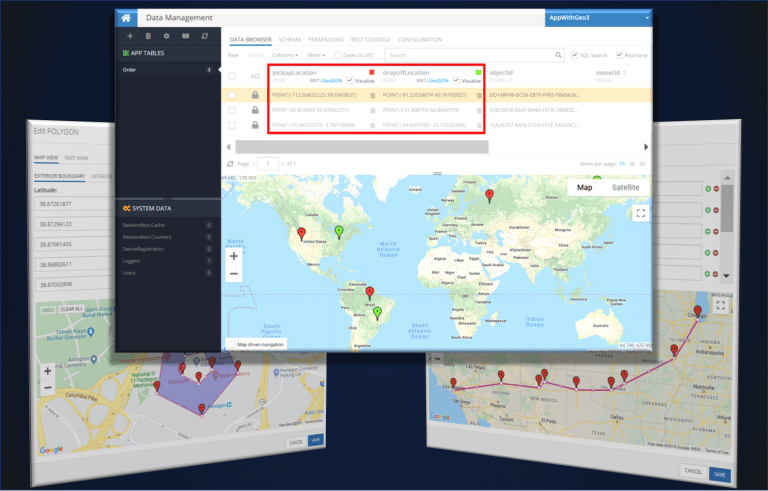Click the red pickupLocation color swatch
This screenshot has width=768, height=491.
(372, 73)
